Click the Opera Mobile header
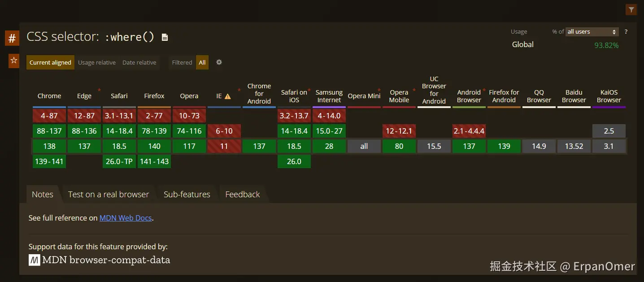Image resolution: width=644 pixels, height=282 pixels. pyautogui.click(x=399, y=96)
